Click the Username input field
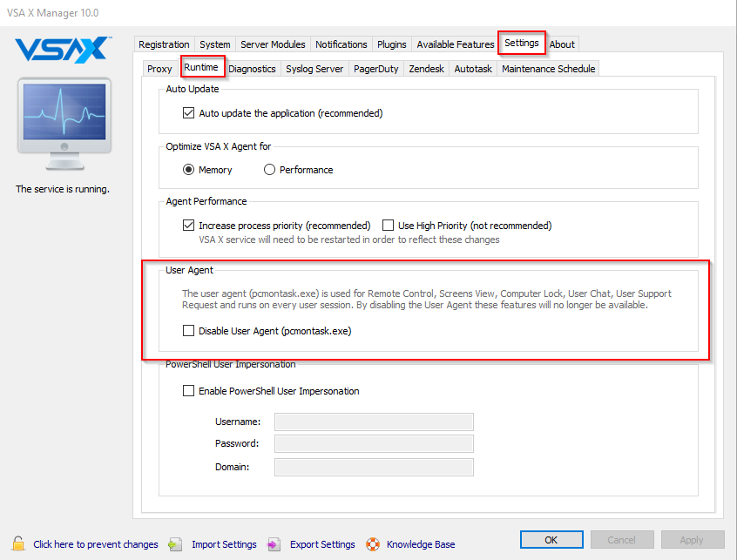Image resolution: width=737 pixels, height=560 pixels. 374,422
